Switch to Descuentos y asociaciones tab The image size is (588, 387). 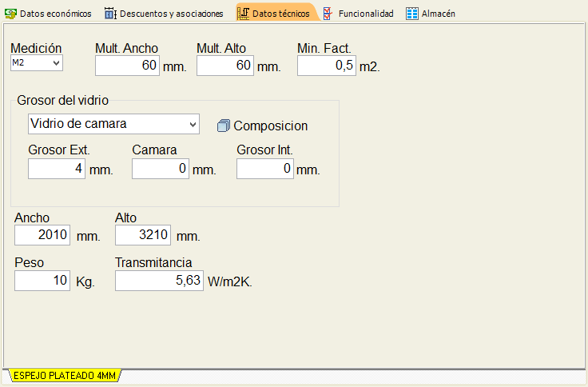(x=164, y=14)
